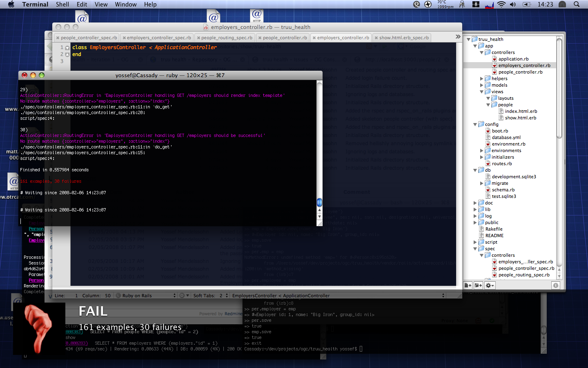Open the Shell menu

coord(62,4)
